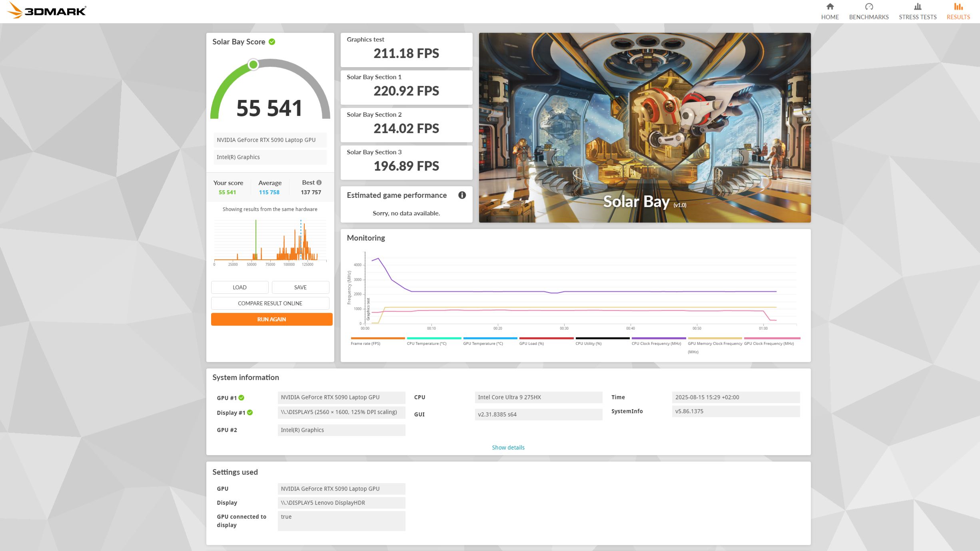Click the green check beside GPU #1
The width and height of the screenshot is (980, 551).
click(x=242, y=398)
